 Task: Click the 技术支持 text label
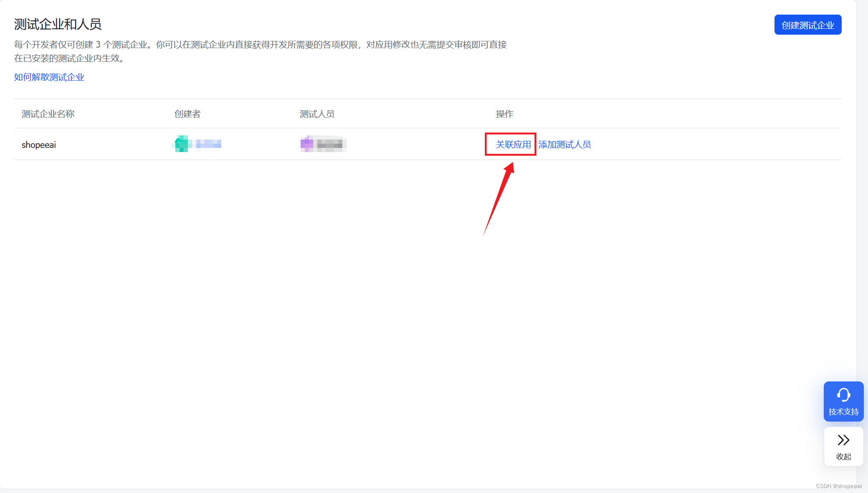click(x=843, y=412)
